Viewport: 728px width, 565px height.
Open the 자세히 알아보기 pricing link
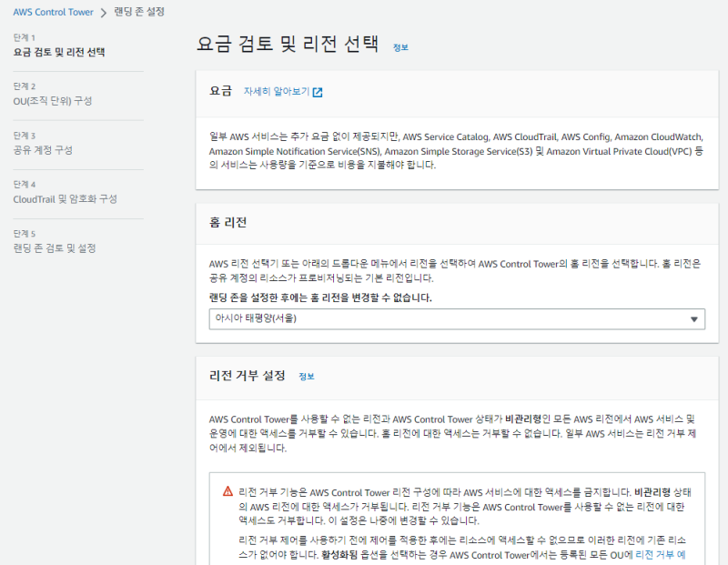click(276, 92)
